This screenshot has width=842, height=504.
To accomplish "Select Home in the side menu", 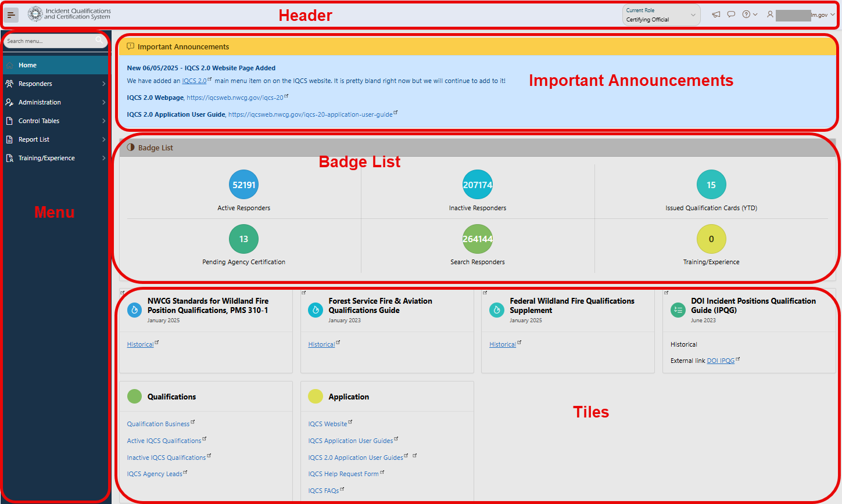I will [55, 65].
